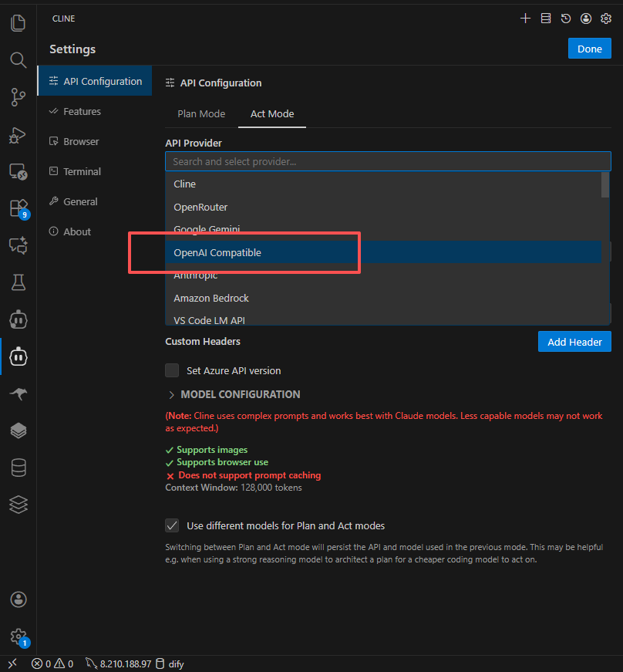Viewport: 623px width, 672px height.
Task: Open the Run and Debug view
Action: (18, 134)
